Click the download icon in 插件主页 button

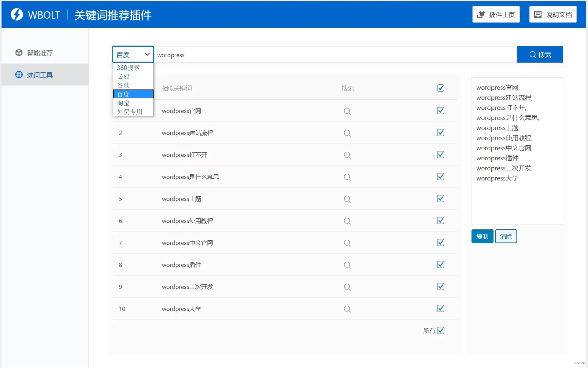tap(481, 14)
